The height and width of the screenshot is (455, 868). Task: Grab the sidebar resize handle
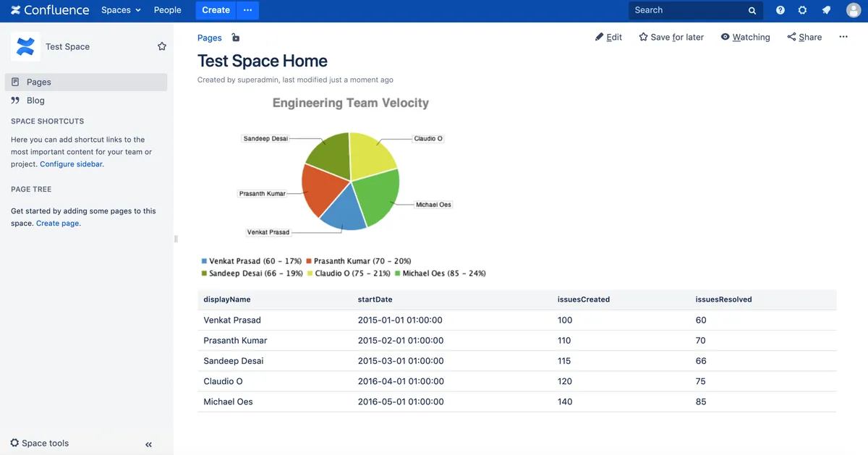coord(176,239)
